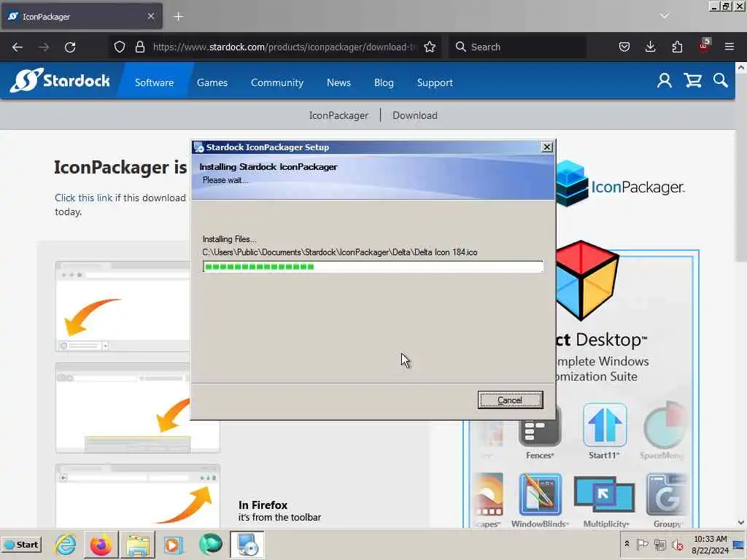The image size is (747, 560).
Task: Click the Stardock site search magnifier
Action: tap(720, 80)
